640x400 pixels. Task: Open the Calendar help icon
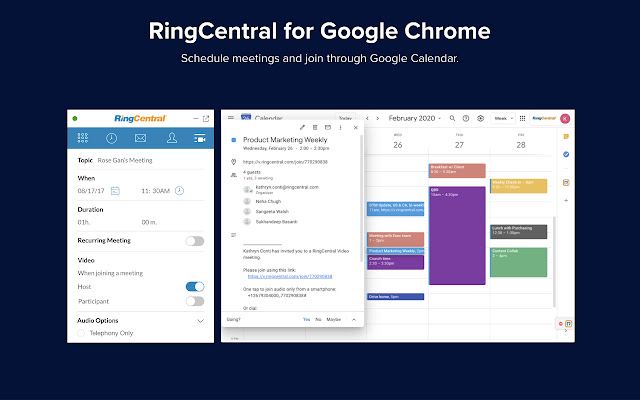(466, 118)
